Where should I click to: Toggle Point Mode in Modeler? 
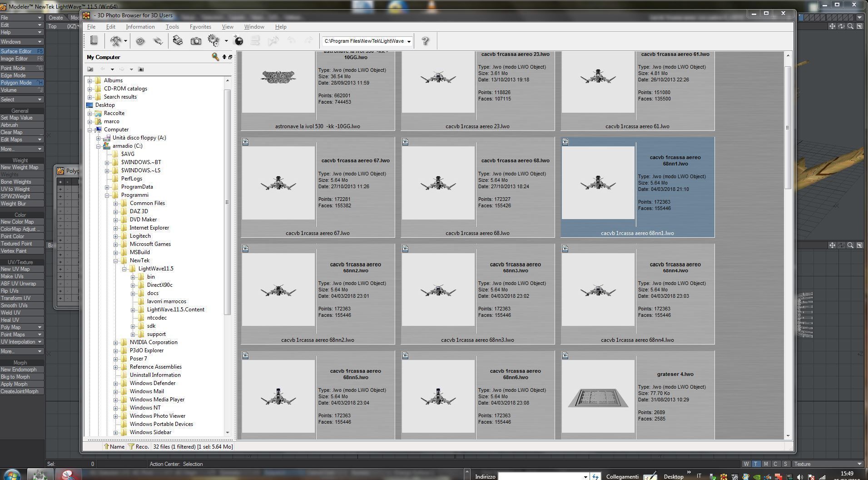click(22, 68)
